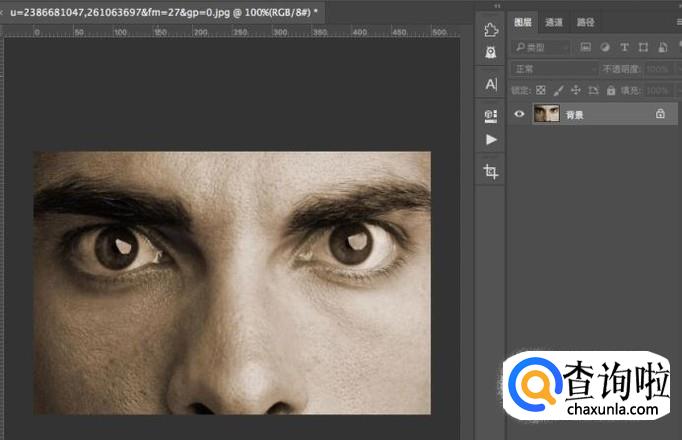Hide the Background layer with eye icon
This screenshot has height=440, width=682.
(519, 114)
